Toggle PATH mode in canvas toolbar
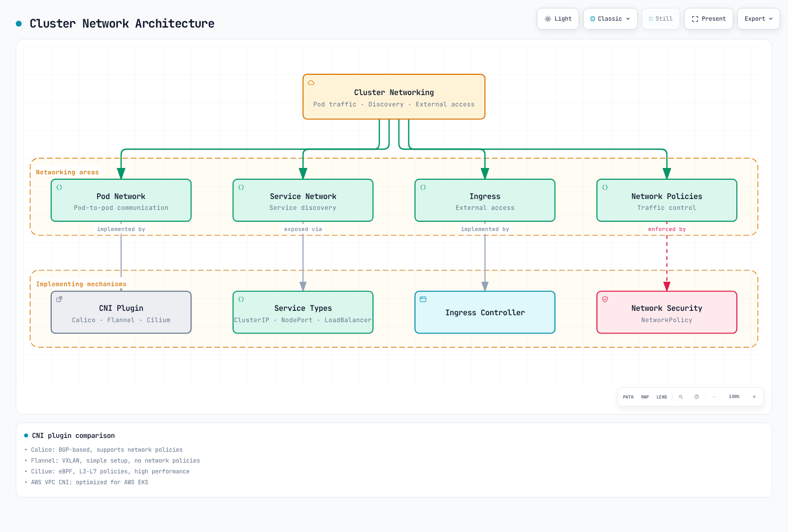The image size is (788, 532). [x=628, y=397]
